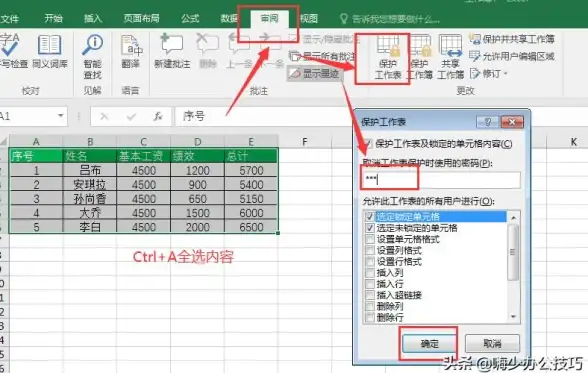Click the dialog help (?) button
The height and width of the screenshot is (373, 588).
pyautogui.click(x=487, y=122)
